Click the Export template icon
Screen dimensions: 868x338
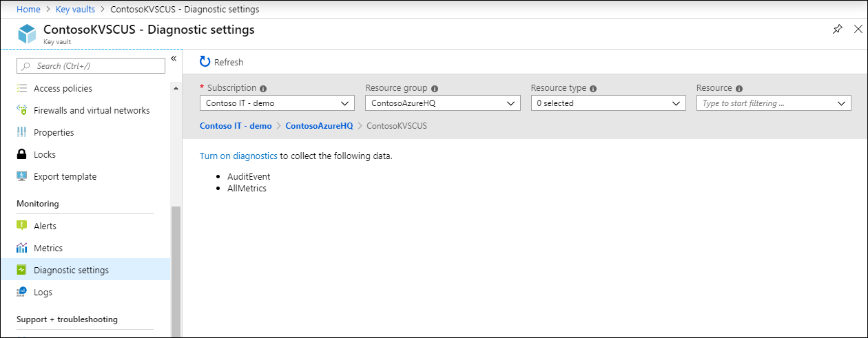pyautogui.click(x=21, y=176)
